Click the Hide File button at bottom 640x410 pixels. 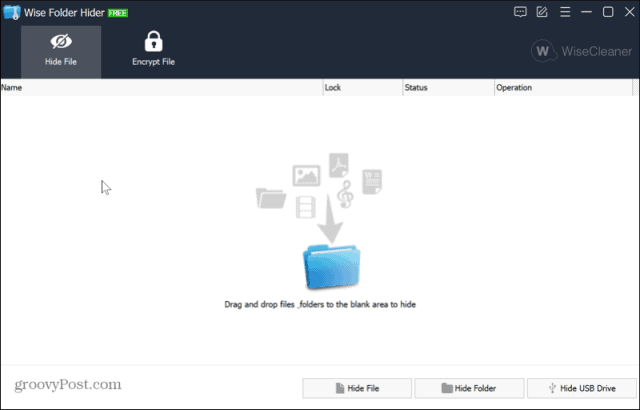point(357,388)
